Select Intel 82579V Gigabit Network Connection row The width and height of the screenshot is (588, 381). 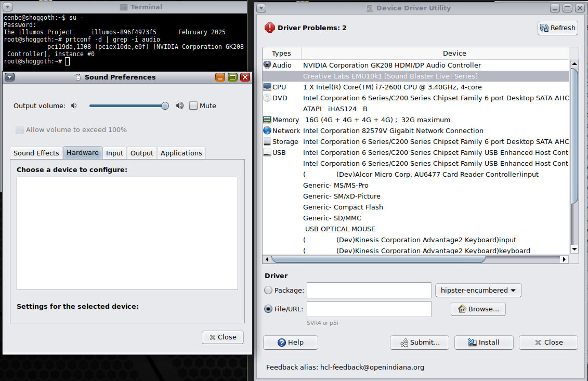pos(415,130)
